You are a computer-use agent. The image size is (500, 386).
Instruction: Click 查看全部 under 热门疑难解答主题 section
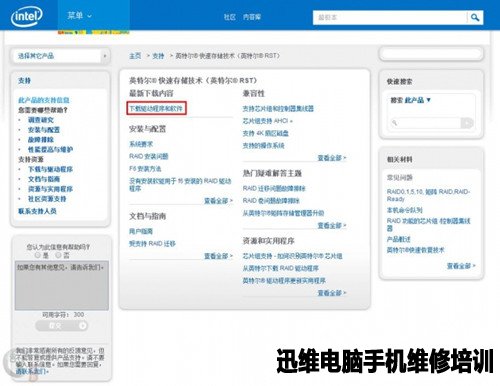(332, 226)
